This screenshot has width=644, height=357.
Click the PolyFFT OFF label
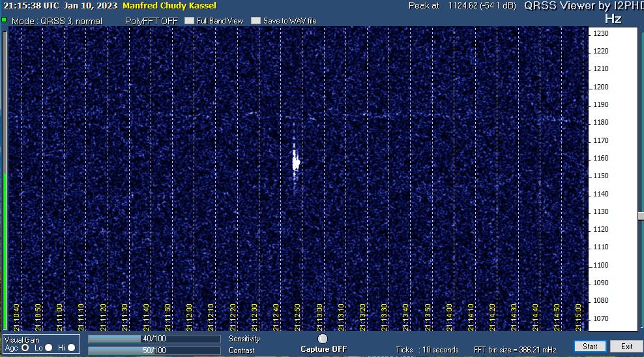pos(151,21)
